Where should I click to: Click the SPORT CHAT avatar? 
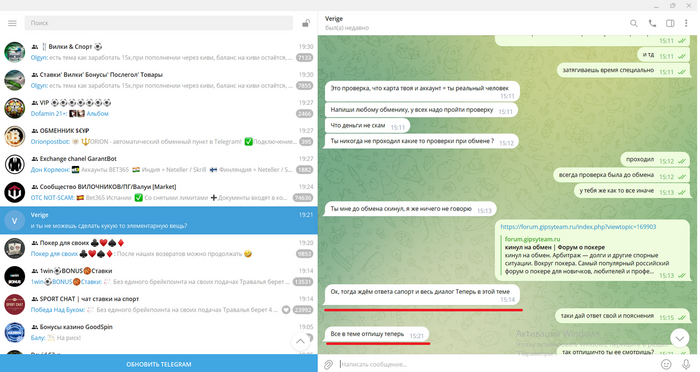point(15,305)
